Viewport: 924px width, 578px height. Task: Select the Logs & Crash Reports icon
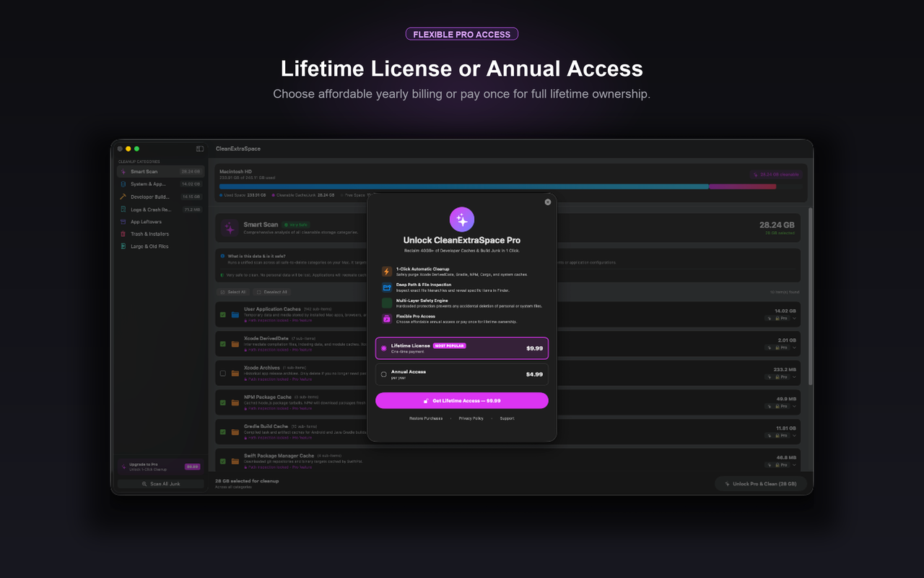tap(123, 210)
